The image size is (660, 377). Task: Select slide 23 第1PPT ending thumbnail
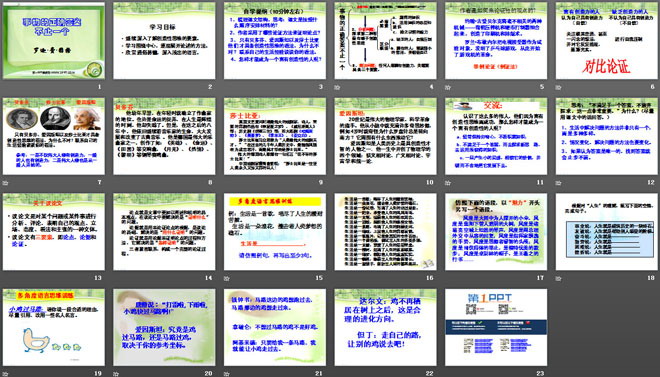click(496, 327)
